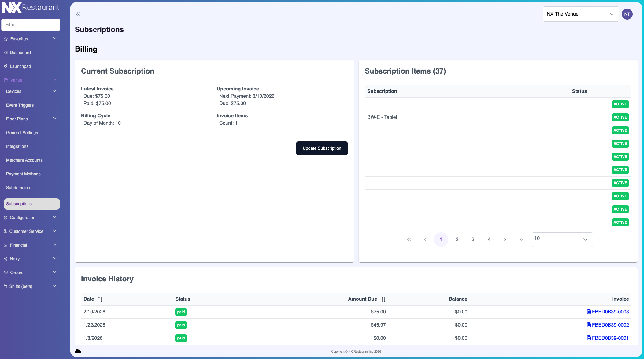Open Payment Methods menu item
This screenshot has width=644, height=359.
pyautogui.click(x=23, y=174)
